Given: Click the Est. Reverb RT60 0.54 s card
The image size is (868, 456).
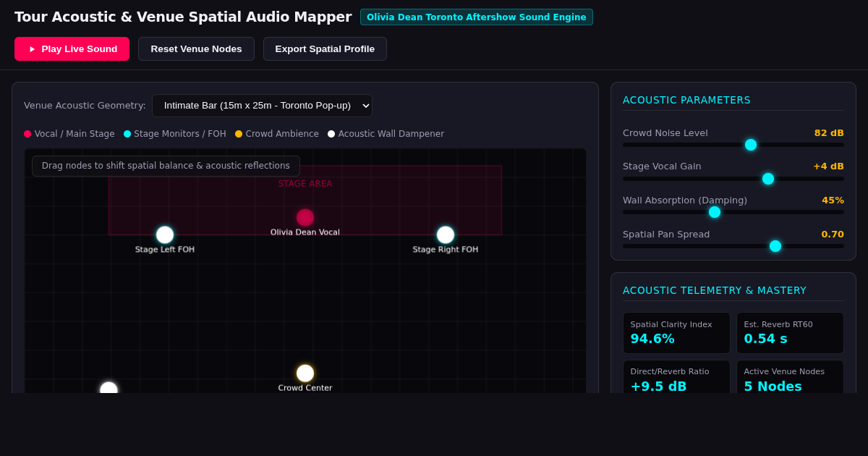Looking at the screenshot, I should pos(790,333).
